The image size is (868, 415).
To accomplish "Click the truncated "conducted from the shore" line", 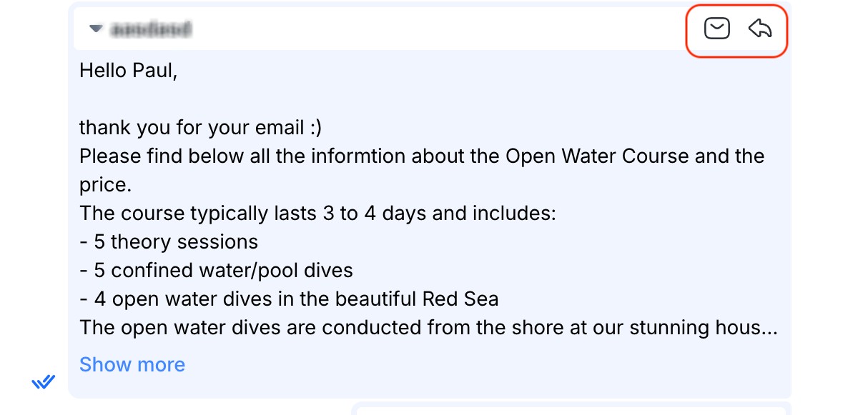I will coord(428,327).
